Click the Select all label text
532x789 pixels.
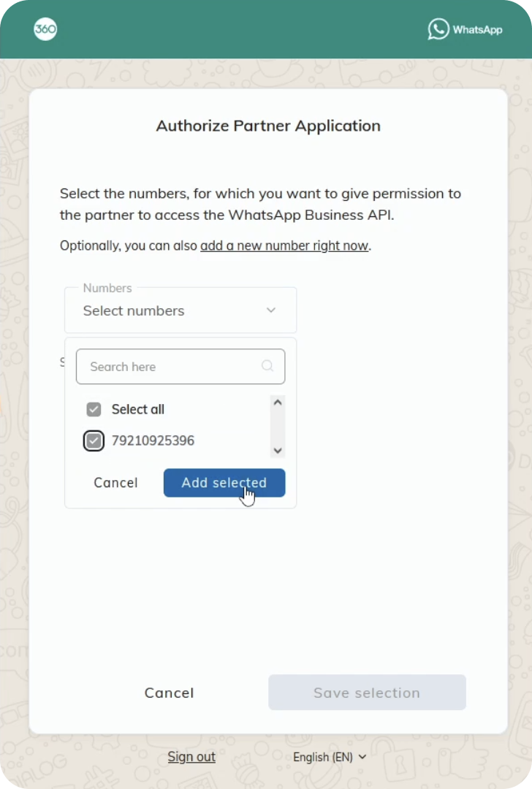138,409
